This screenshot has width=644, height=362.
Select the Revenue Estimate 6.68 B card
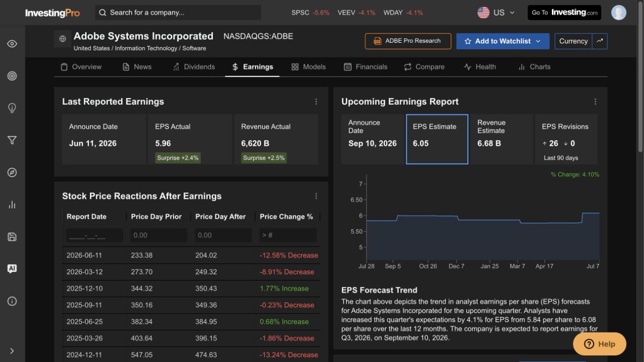[x=501, y=139]
